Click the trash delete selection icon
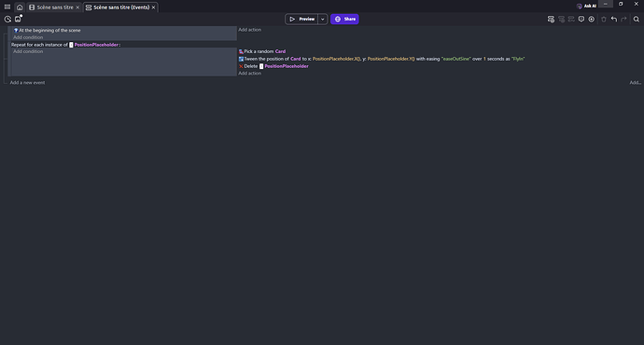This screenshot has width=644, height=345. coord(604,19)
